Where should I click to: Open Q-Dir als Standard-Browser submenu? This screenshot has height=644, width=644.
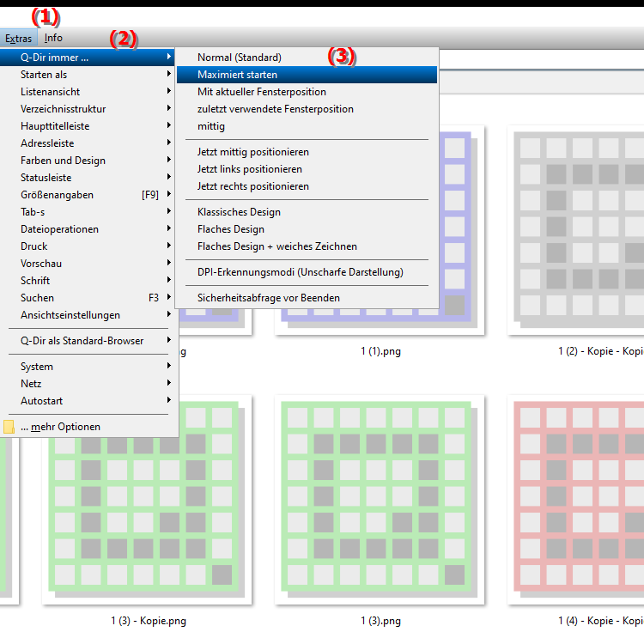[87, 341]
